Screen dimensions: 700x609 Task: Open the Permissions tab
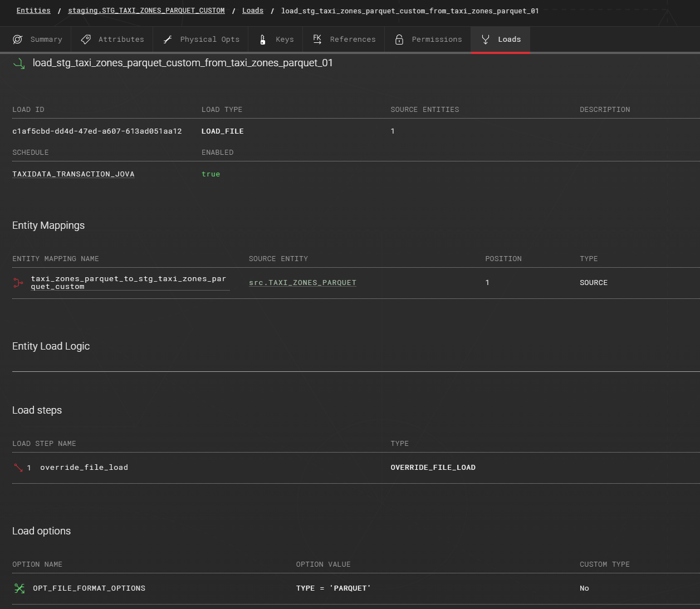[437, 40]
